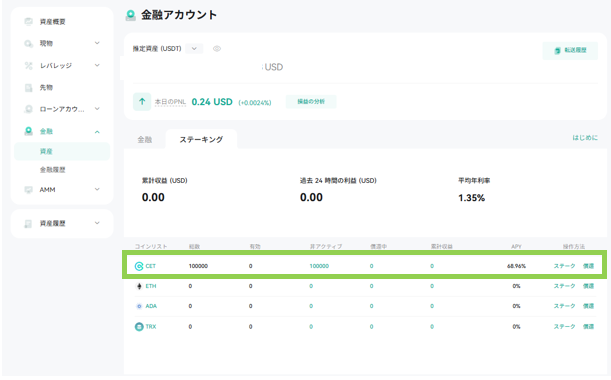
Task: Expand the 資産履歴 menu chevron
Action: 97,223
